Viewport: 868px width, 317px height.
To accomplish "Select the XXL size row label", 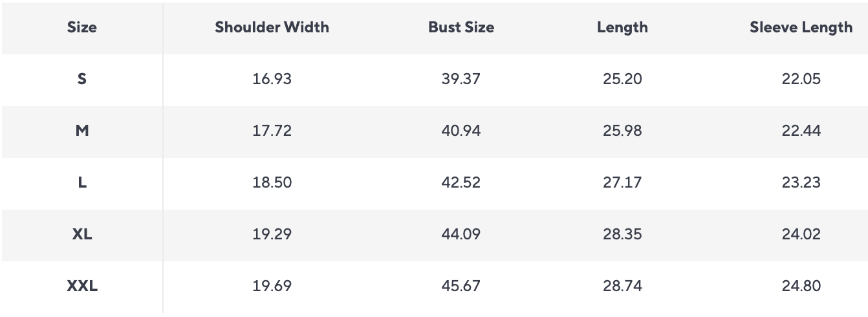I will 82,286.
